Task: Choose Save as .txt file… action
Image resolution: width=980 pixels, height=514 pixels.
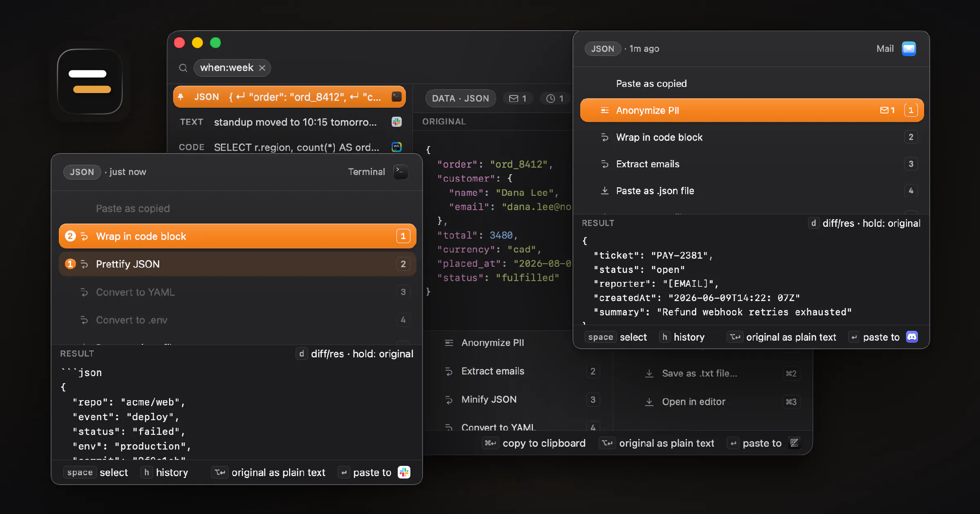Action: coord(721,373)
